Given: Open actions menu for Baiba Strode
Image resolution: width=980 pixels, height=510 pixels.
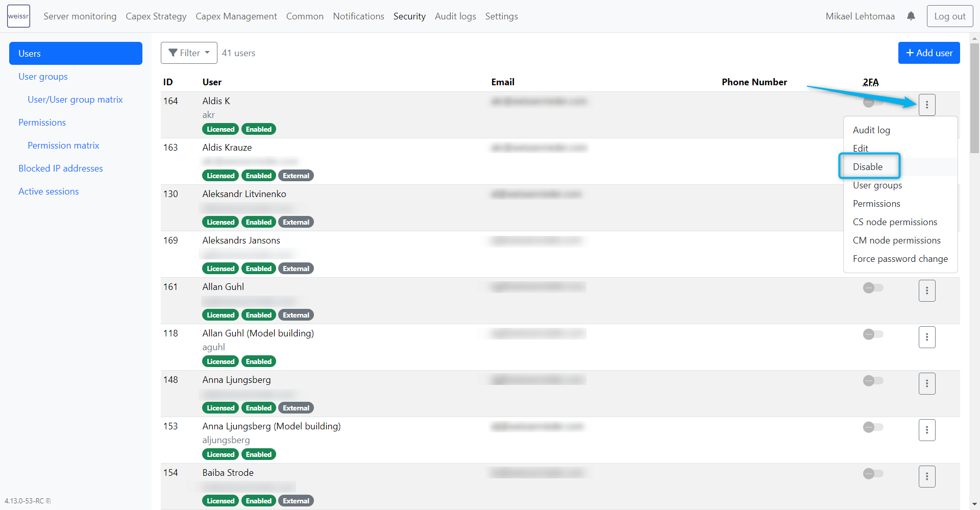Looking at the screenshot, I should pos(927,477).
